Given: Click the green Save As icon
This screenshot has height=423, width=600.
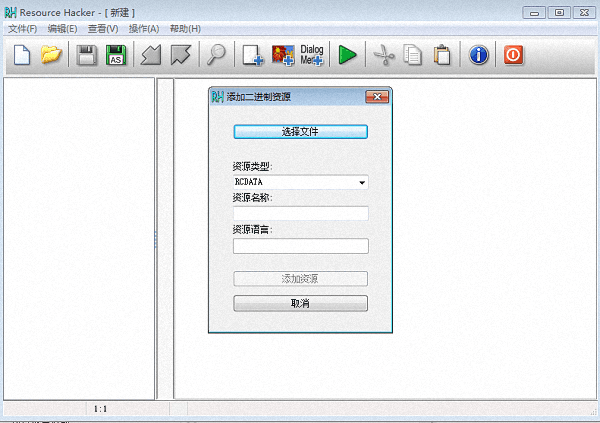Looking at the screenshot, I should point(116,55).
